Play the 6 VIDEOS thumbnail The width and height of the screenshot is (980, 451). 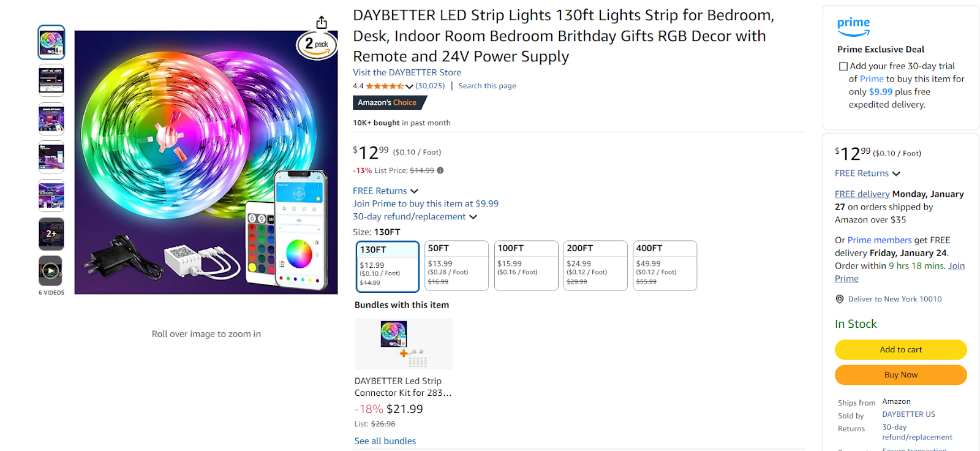51,271
